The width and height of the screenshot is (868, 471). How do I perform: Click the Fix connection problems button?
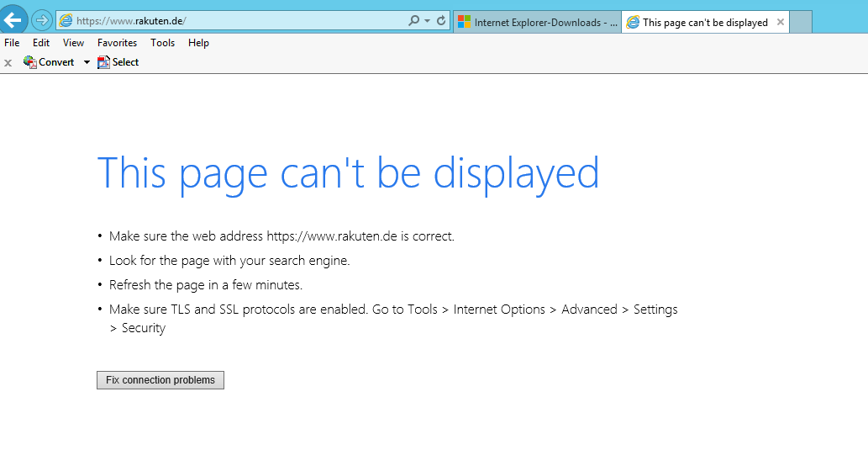160,380
